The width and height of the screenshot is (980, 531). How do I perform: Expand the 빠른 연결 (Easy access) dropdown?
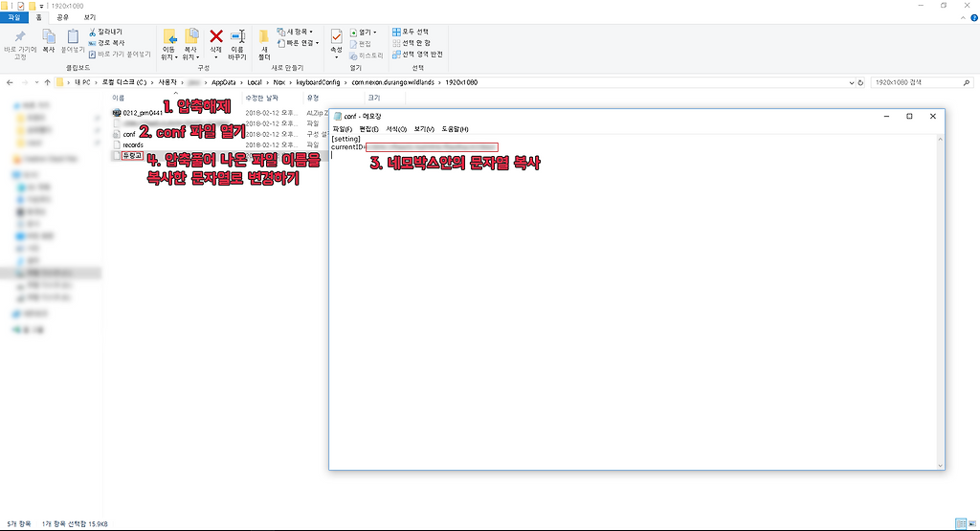299,43
